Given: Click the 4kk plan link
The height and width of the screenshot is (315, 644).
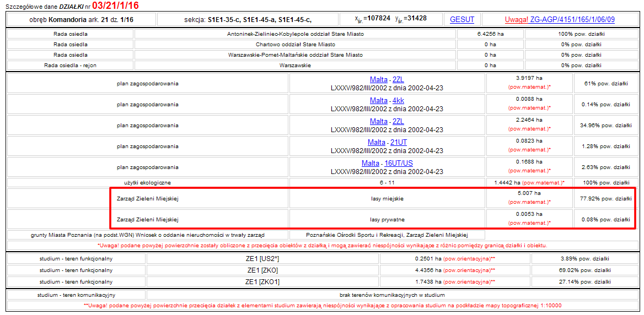Looking at the screenshot, I should [x=398, y=100].
